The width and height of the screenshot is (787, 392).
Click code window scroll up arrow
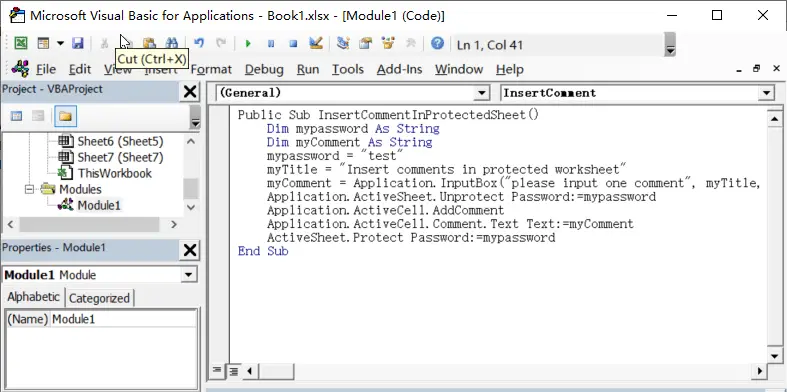click(774, 118)
